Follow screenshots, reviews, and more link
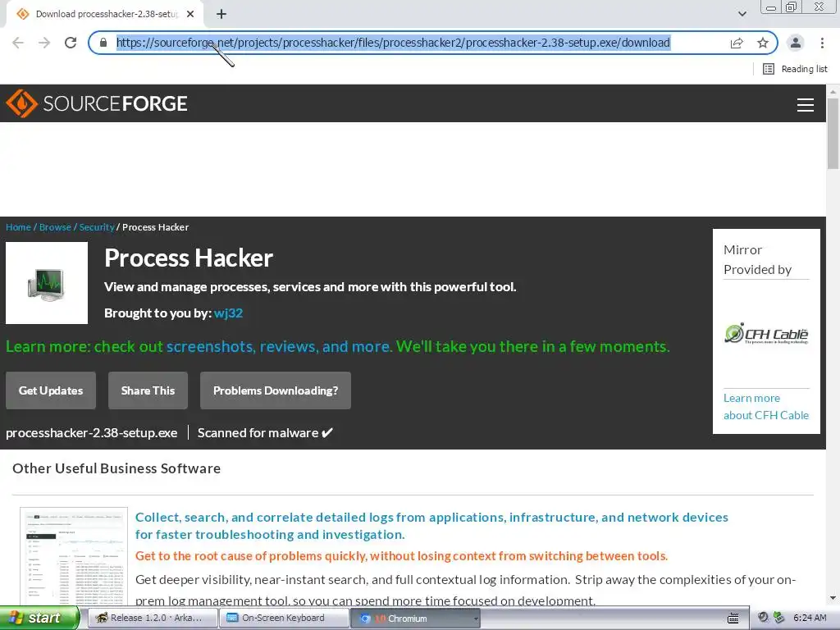The image size is (840, 630). click(x=278, y=347)
